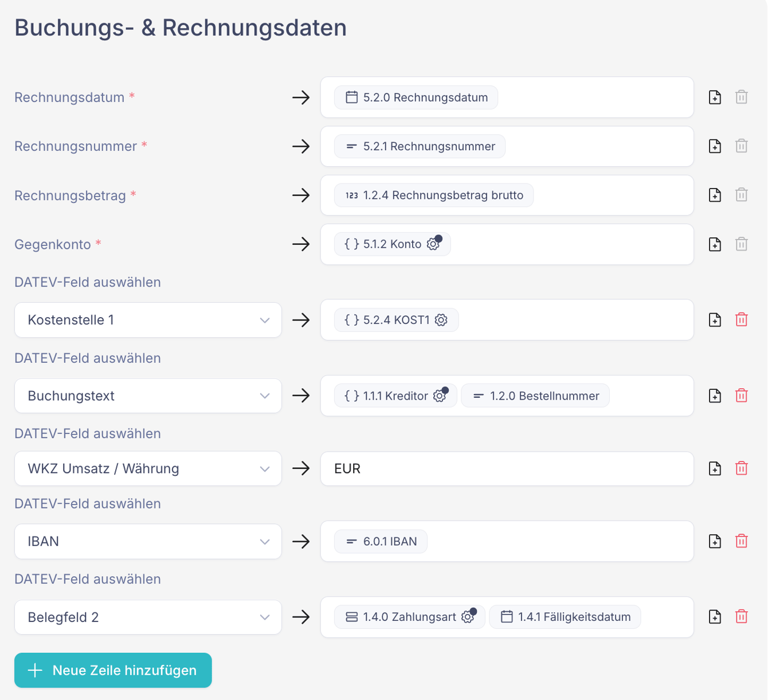
Task: Click the gear icon on 5.1.2 Konto
Action: point(433,245)
